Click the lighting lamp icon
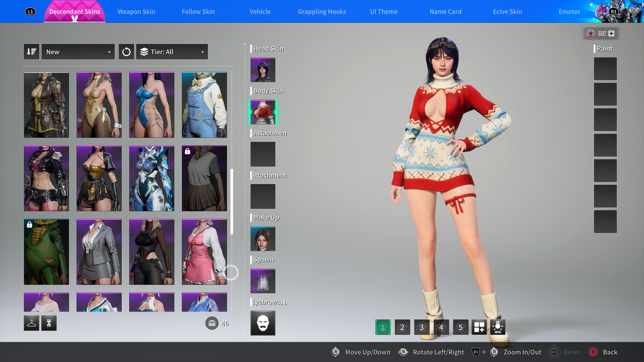Viewport: 644px width, 362px height. tap(497, 327)
